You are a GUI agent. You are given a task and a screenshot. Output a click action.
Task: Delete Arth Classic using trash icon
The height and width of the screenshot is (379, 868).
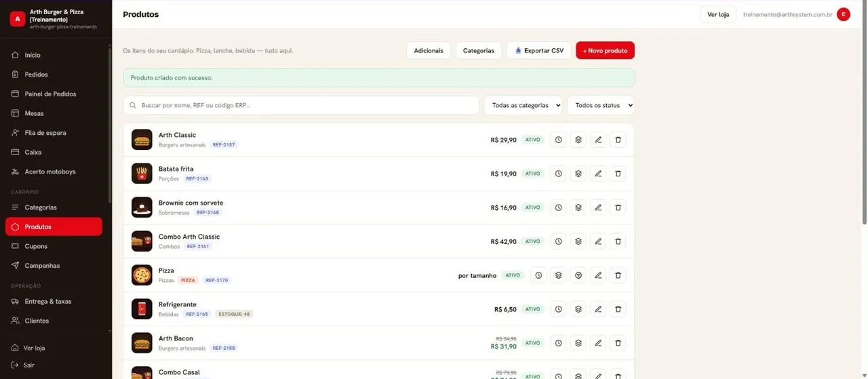click(x=618, y=140)
